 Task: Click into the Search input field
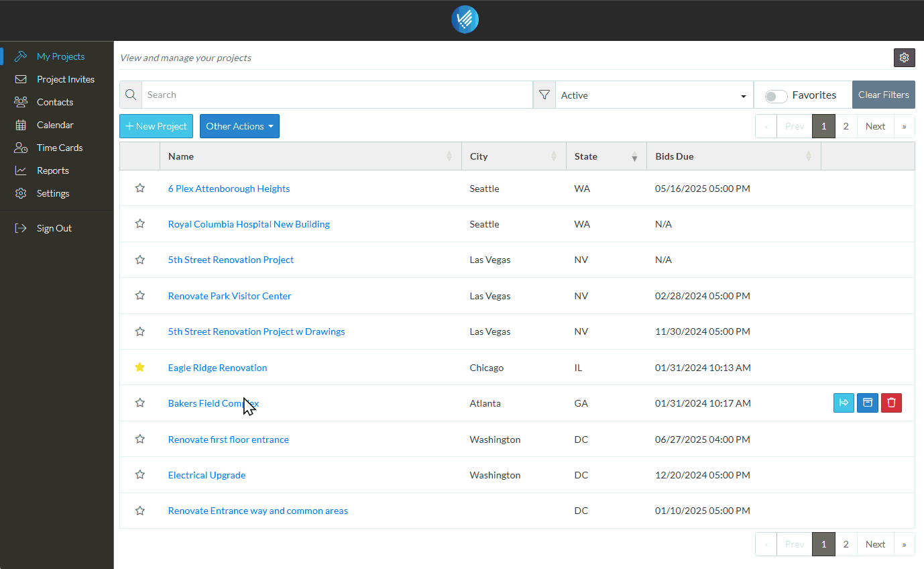tap(337, 95)
